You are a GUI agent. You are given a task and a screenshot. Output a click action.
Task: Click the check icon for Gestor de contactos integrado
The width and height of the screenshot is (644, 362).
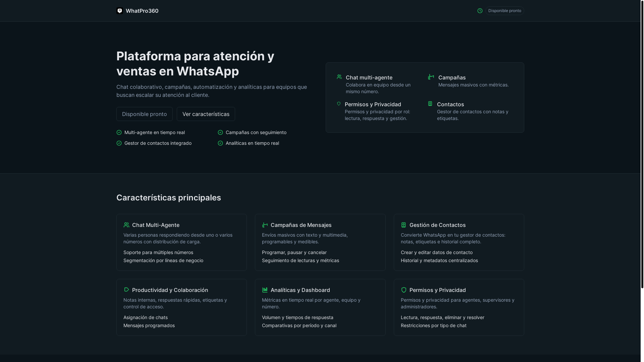tap(119, 143)
